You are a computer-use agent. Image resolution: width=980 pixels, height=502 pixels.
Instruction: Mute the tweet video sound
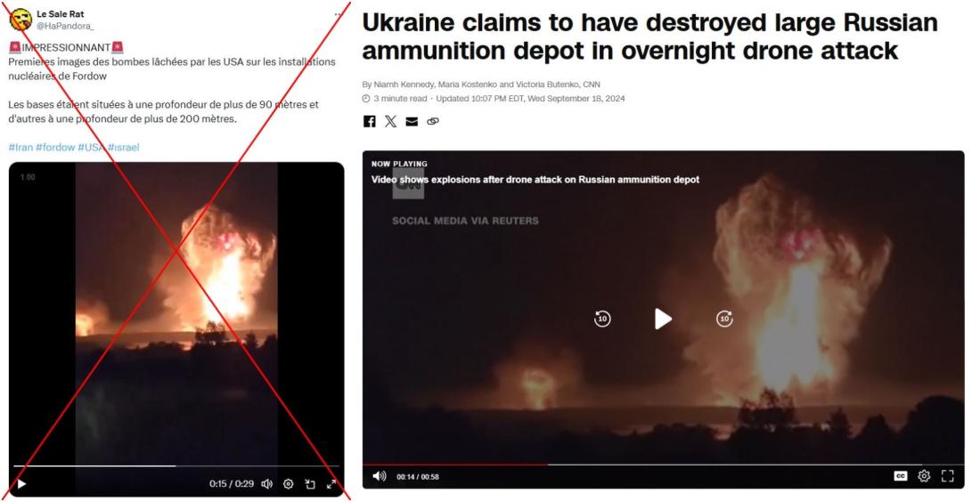point(267,483)
